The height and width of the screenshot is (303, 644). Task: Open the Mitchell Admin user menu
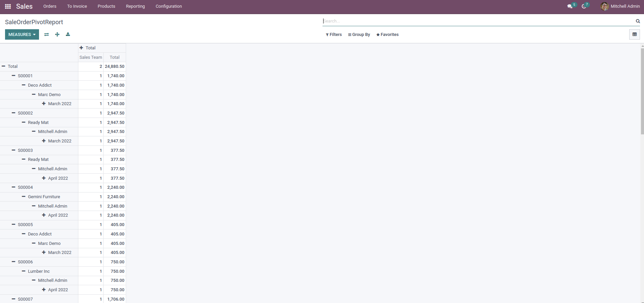[x=620, y=6]
